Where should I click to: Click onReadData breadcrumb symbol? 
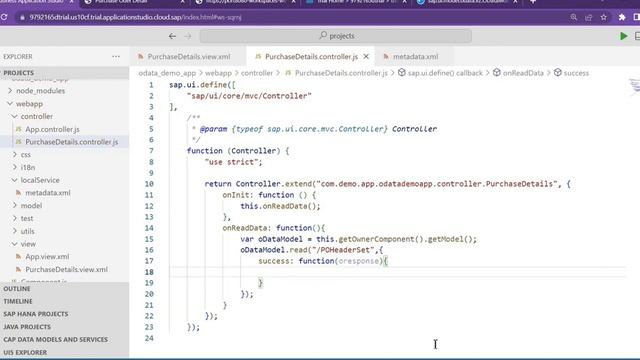pyautogui.click(x=518, y=73)
